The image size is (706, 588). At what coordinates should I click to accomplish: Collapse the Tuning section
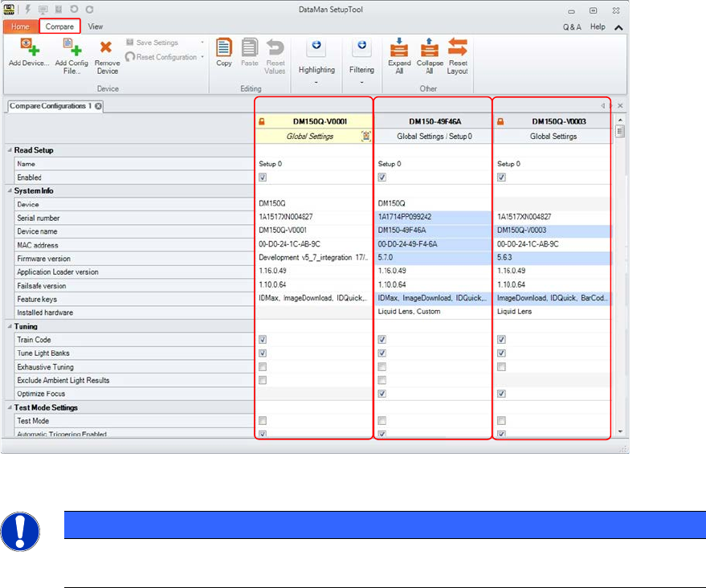pyautogui.click(x=10, y=326)
